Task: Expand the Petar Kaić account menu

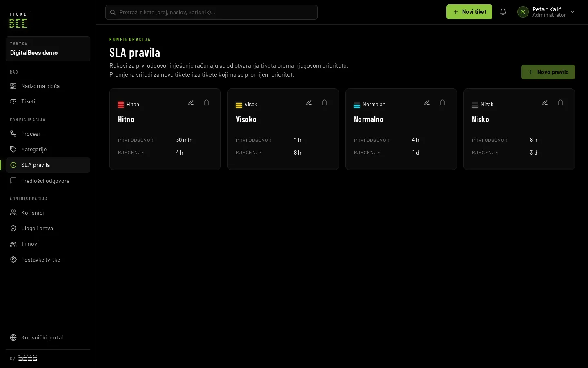Action: click(x=546, y=12)
